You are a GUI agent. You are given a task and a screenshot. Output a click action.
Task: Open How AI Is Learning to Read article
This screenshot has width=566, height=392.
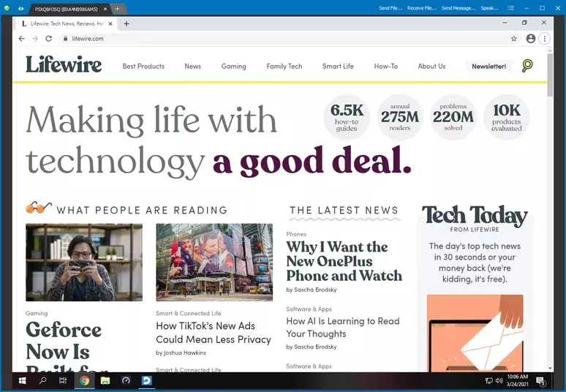click(343, 328)
